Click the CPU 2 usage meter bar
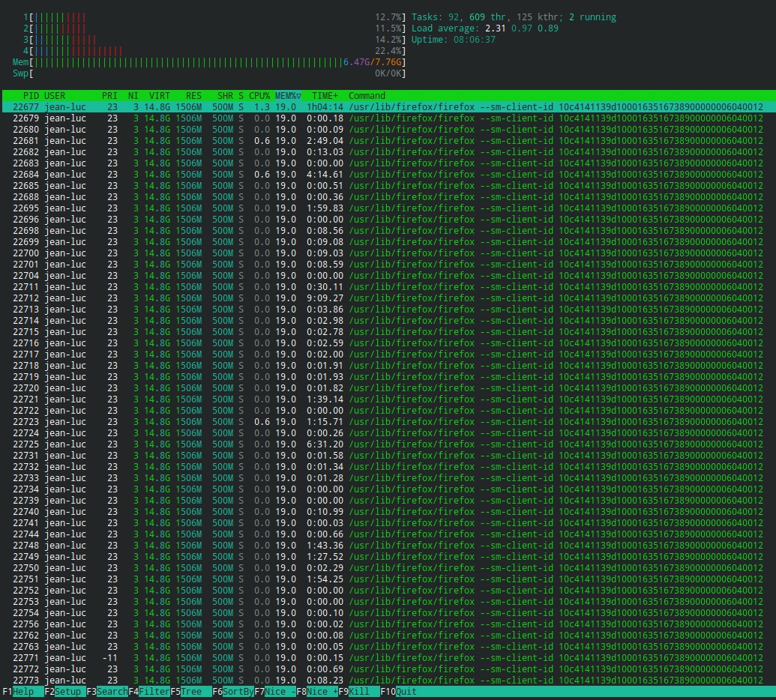The height and width of the screenshot is (700, 776). (x=214, y=28)
